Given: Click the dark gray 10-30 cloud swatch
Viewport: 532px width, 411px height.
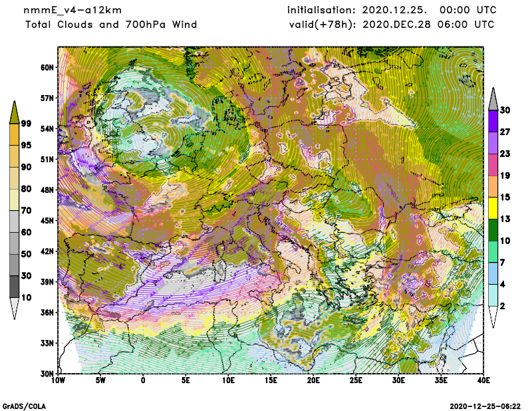Looking at the screenshot, I should [15, 287].
